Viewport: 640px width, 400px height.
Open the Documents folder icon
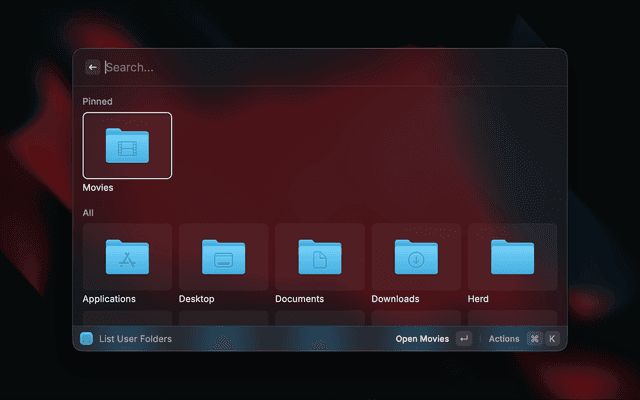[x=320, y=257]
